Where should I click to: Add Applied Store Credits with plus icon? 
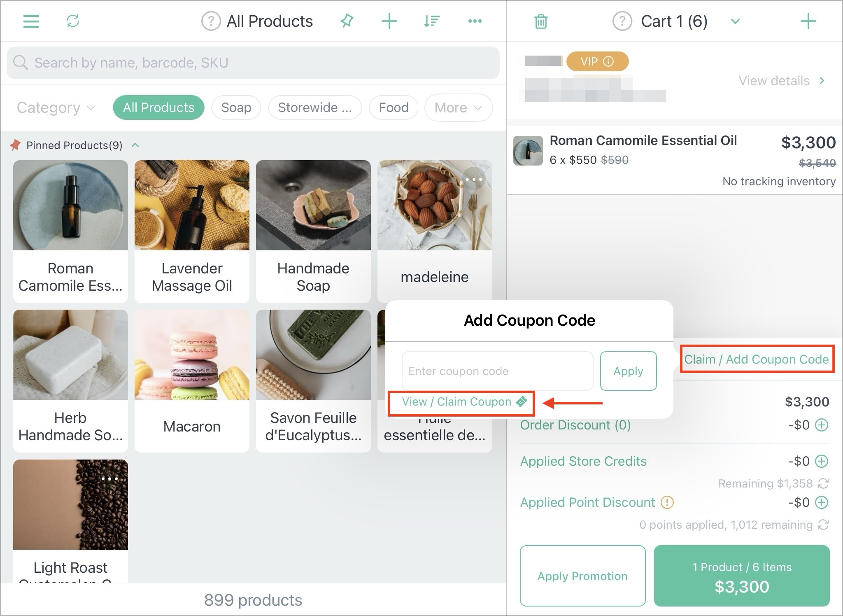(x=822, y=461)
